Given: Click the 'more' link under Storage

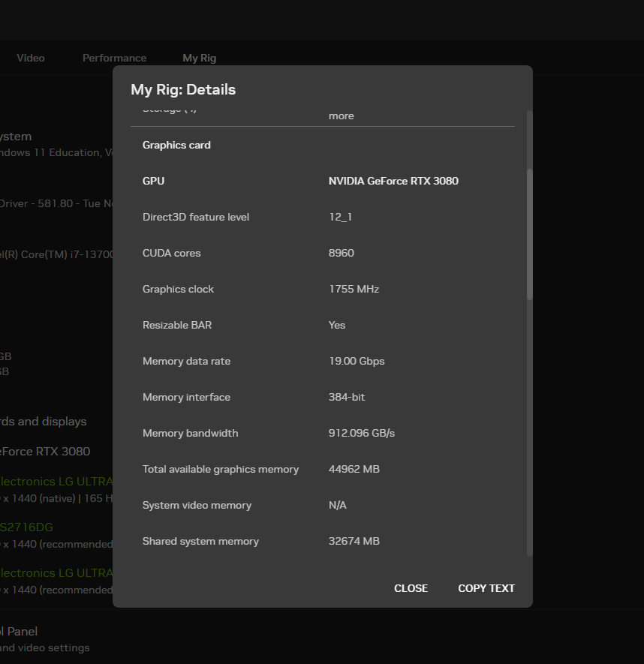Looking at the screenshot, I should (x=341, y=116).
